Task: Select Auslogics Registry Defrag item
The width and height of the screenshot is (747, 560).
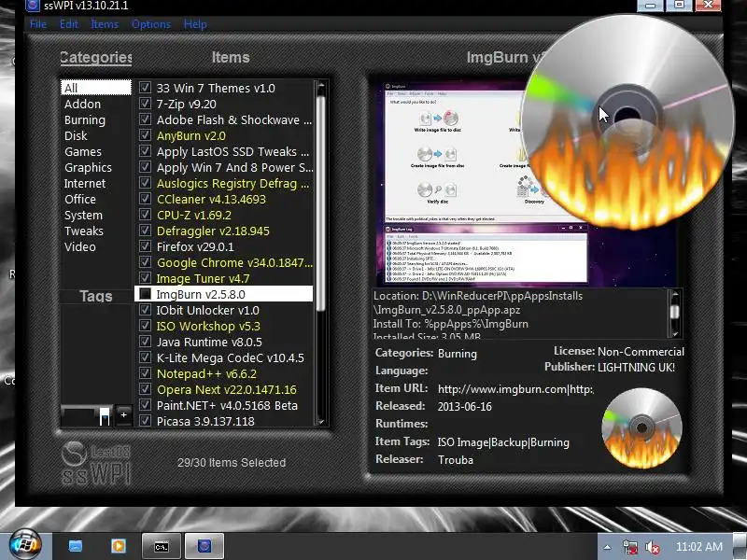Action: tap(233, 183)
